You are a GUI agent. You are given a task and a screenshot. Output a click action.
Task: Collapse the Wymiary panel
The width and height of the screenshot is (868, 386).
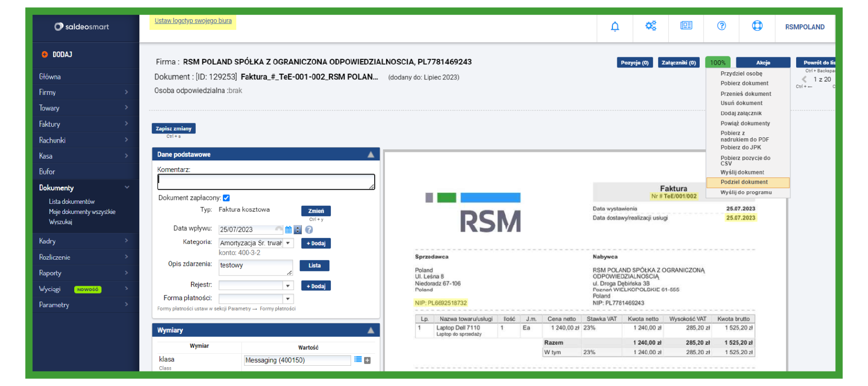[371, 331]
